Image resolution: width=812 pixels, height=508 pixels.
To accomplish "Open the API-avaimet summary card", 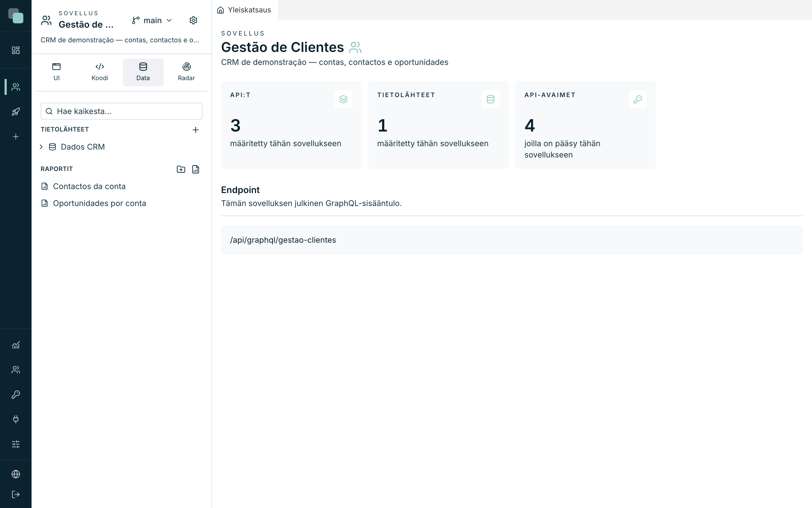I will tap(586, 125).
